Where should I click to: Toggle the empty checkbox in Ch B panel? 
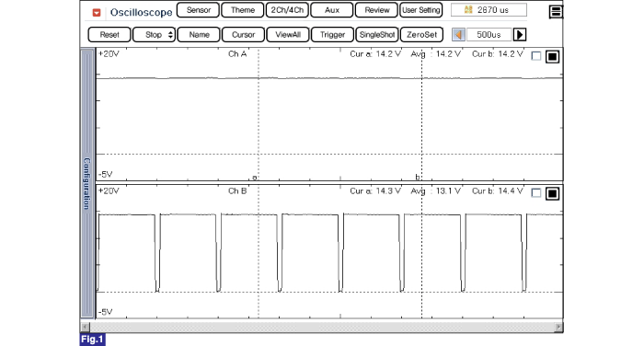pos(536,192)
